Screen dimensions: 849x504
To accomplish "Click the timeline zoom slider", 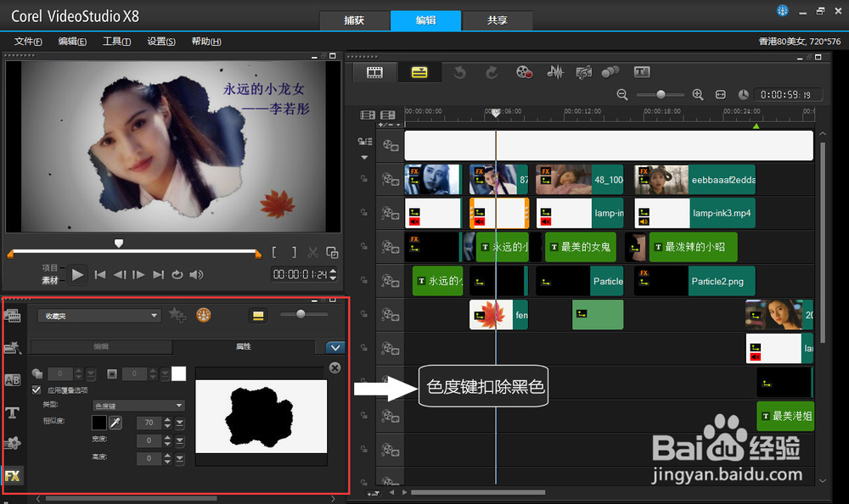I will (x=661, y=95).
